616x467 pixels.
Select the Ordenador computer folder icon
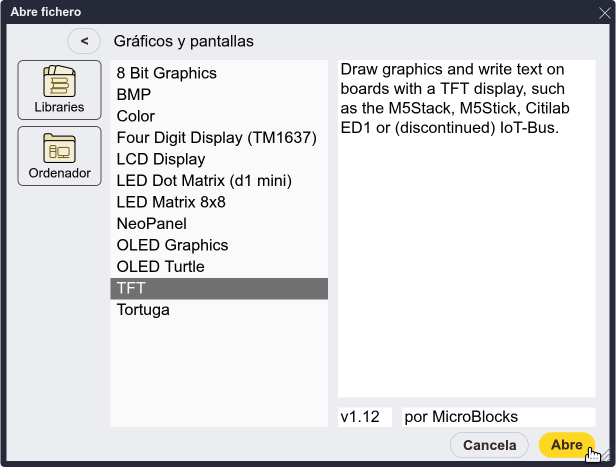pyautogui.click(x=59, y=156)
